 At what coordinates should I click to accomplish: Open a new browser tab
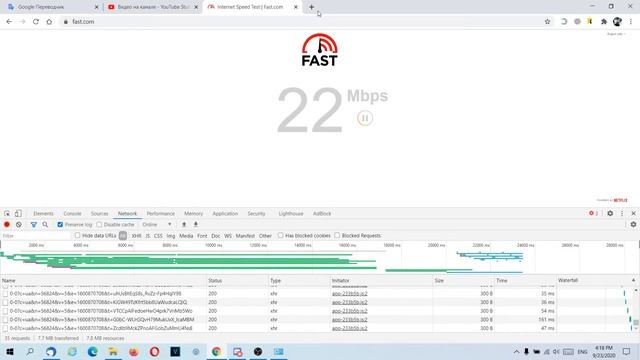coord(311,7)
